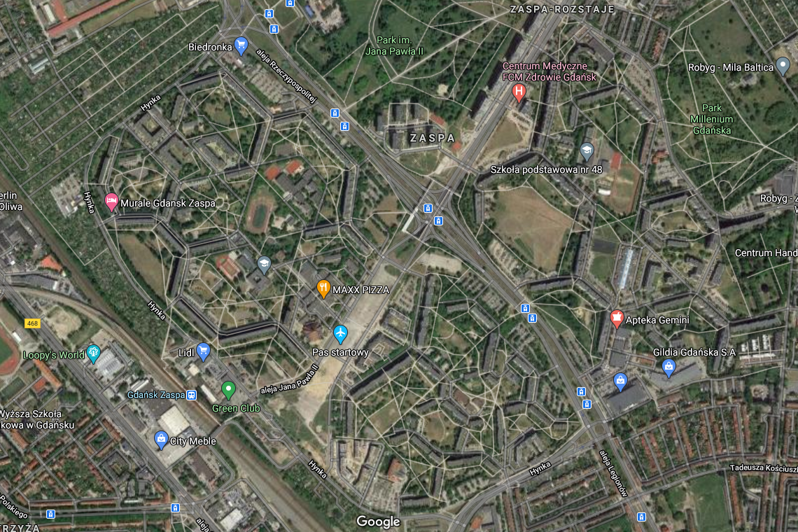Select the Park Millenium Gdańska label

tap(711, 119)
